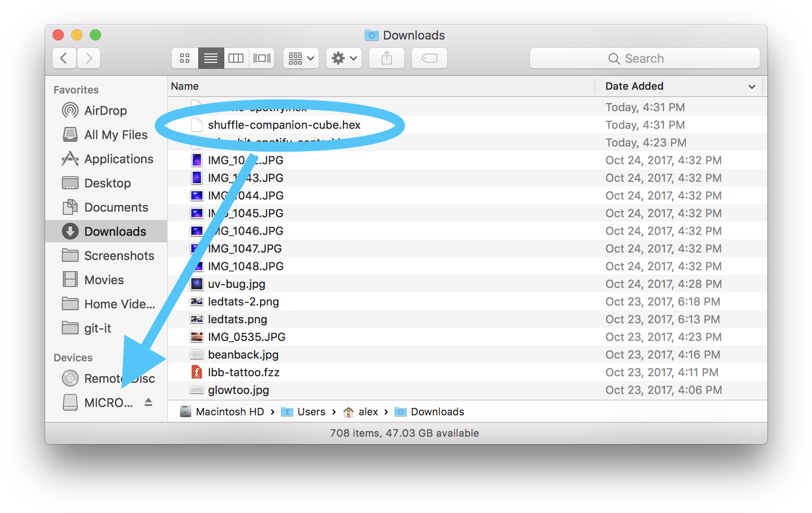Open the arrange items dropdown
This screenshot has width=812, height=513.
click(x=301, y=58)
